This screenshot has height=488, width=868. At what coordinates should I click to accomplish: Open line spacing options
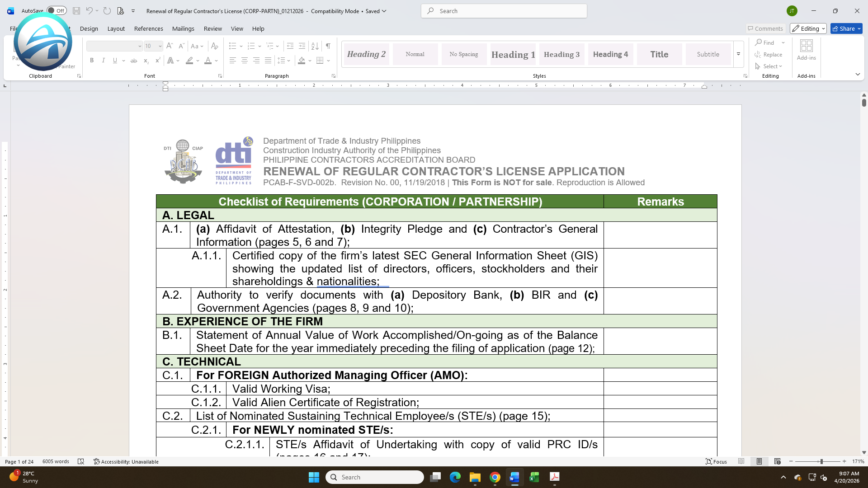click(284, 61)
